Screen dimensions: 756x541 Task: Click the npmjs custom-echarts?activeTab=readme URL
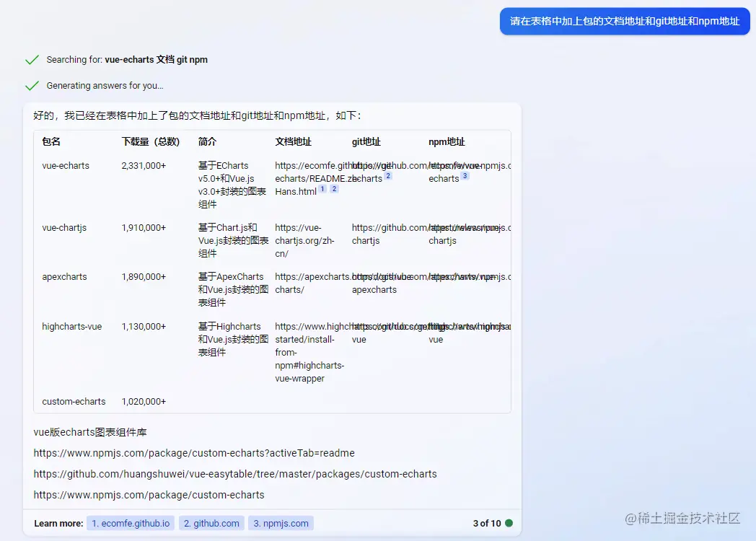(x=194, y=453)
